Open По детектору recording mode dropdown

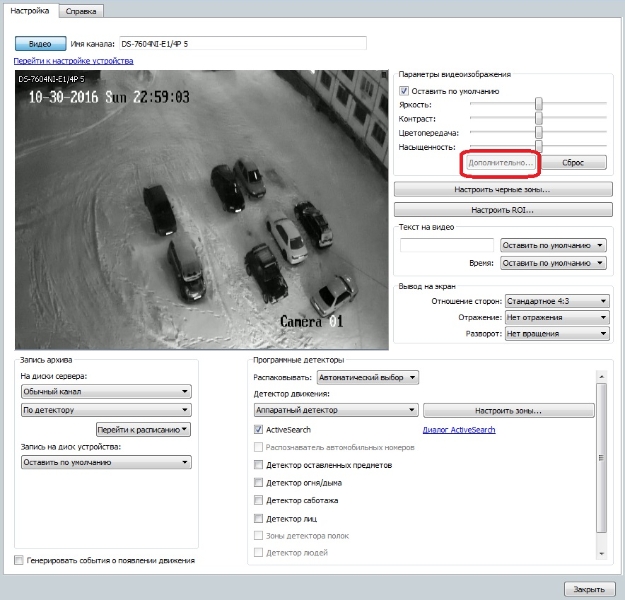pyautogui.click(x=106, y=410)
